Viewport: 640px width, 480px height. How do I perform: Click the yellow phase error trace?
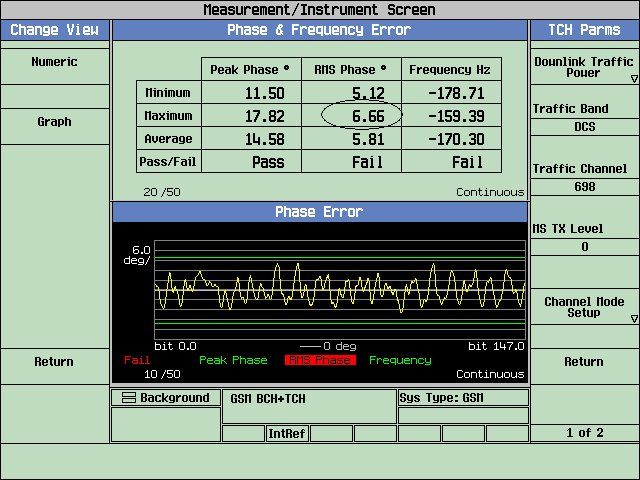(340, 288)
